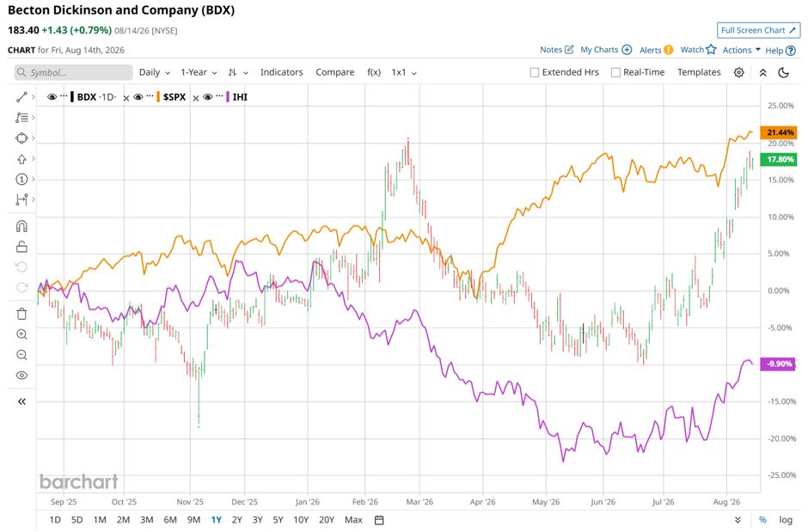This screenshot has width=808, height=532.
Task: Open the Daily frequency dropdown
Action: pos(155,72)
